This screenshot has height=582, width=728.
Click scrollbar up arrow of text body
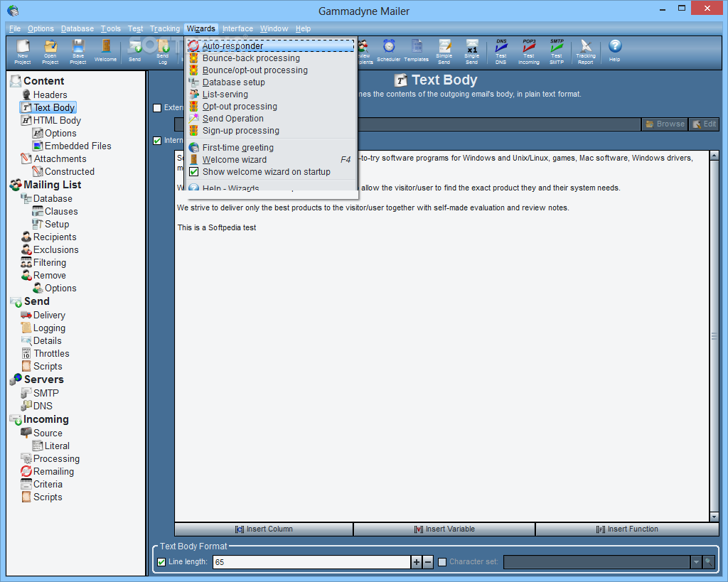click(x=714, y=156)
